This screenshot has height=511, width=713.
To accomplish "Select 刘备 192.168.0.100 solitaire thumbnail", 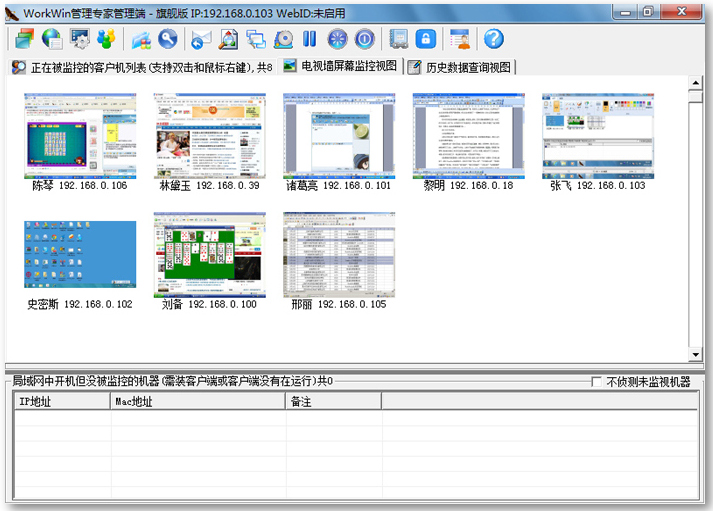I will click(210, 255).
